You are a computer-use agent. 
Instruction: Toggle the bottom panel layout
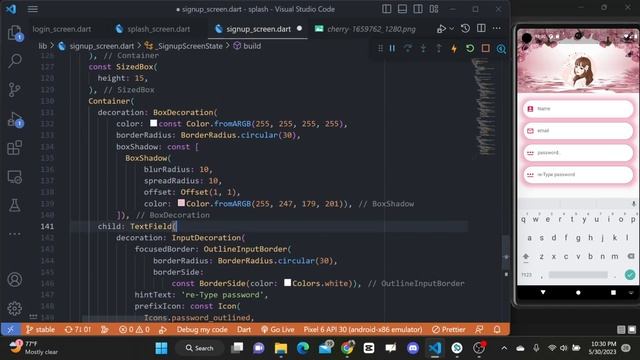[x=402, y=9]
